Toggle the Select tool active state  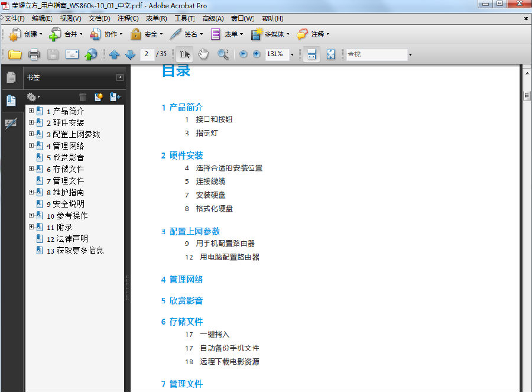[184, 54]
